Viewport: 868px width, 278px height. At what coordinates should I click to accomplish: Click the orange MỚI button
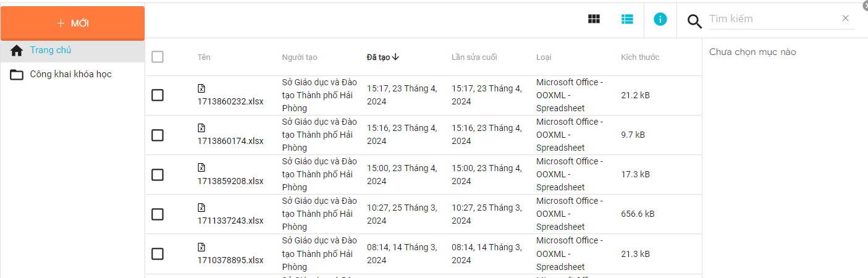click(x=72, y=23)
